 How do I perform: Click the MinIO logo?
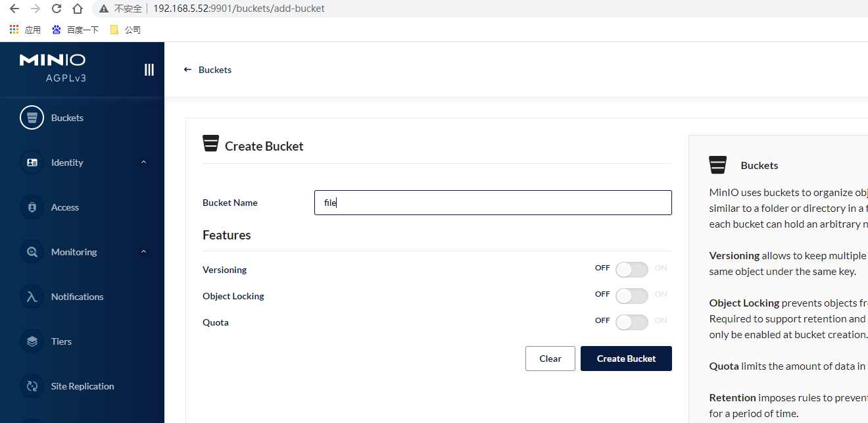(x=53, y=60)
